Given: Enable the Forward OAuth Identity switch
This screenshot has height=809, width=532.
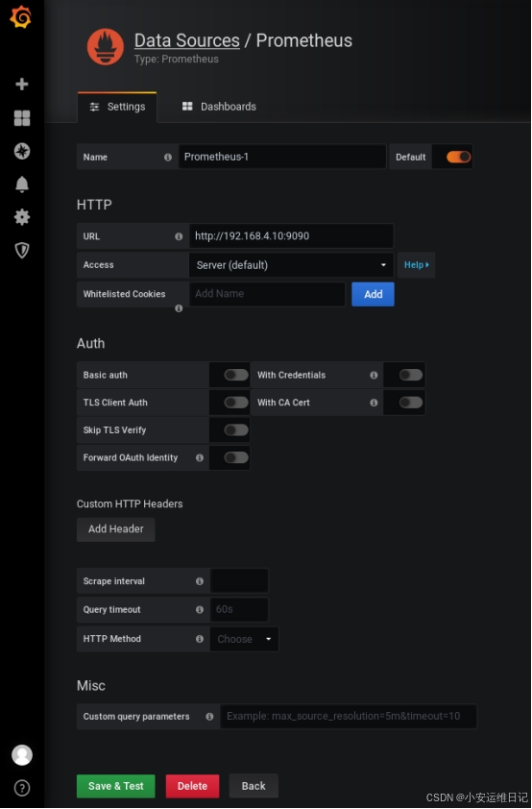Looking at the screenshot, I should [236, 457].
